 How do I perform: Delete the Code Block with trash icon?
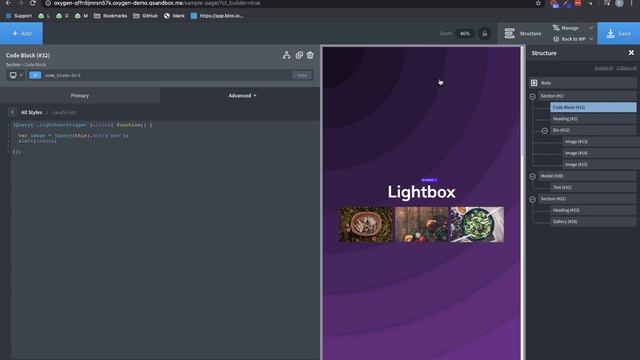310,55
